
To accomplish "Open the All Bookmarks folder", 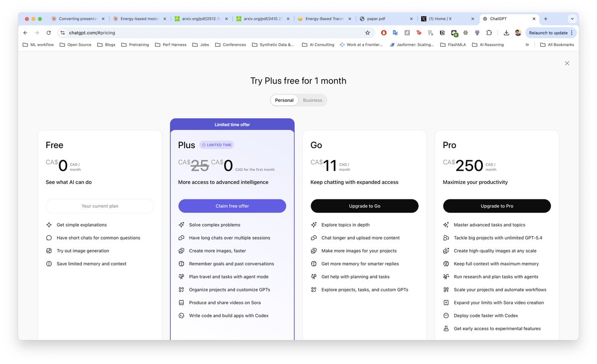I will (557, 44).
